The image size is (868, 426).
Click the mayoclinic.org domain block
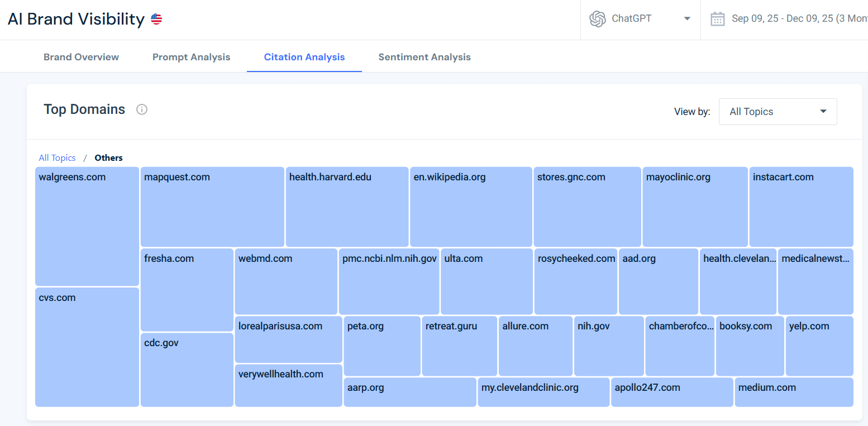(695, 207)
